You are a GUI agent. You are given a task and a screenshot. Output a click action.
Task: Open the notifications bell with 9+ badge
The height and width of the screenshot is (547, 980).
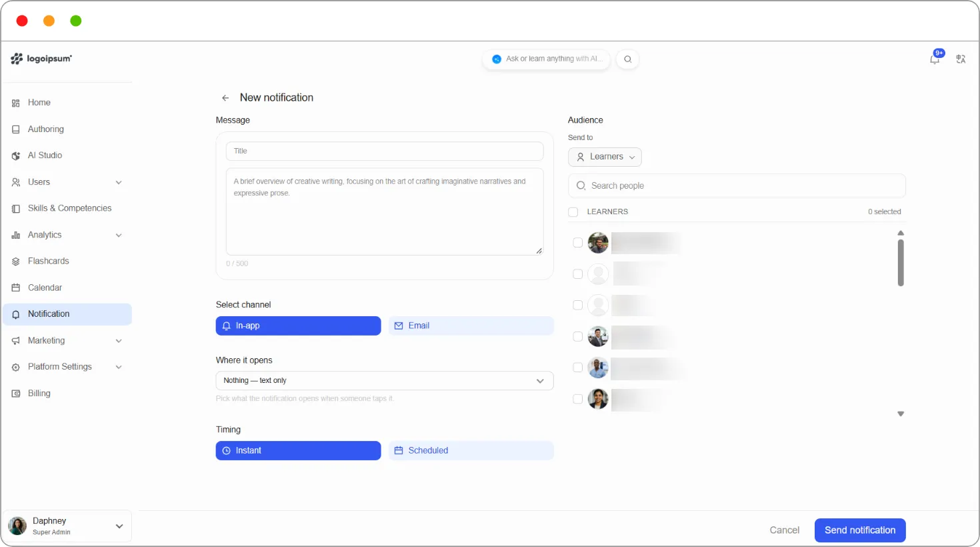click(x=935, y=59)
